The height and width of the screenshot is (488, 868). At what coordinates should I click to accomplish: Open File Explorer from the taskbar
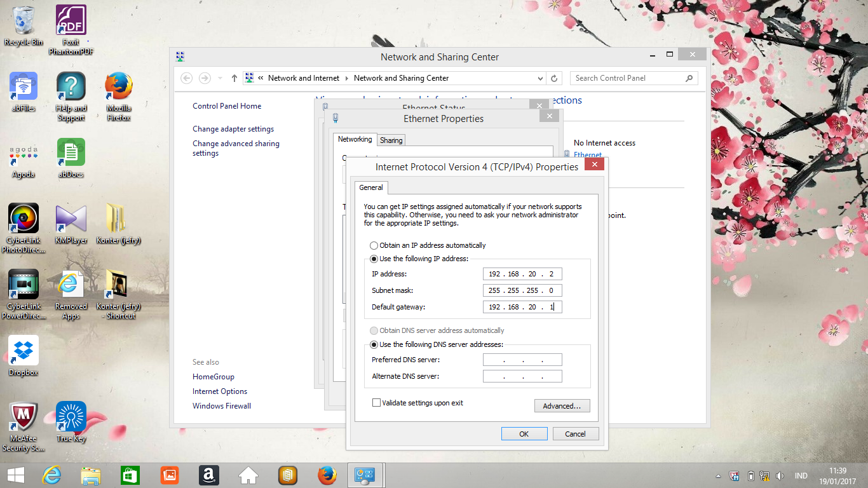(91, 475)
